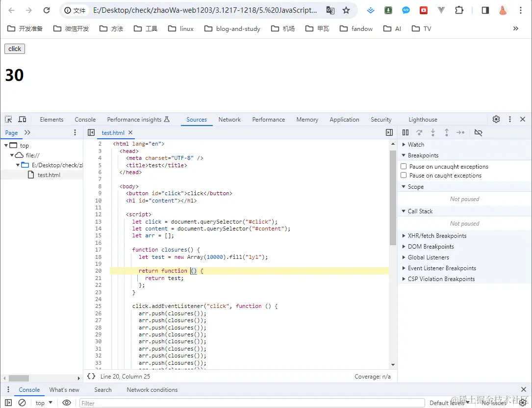This screenshot has width=532, height=408.
Task: Close the test.html editor tab
Action: click(x=130, y=132)
